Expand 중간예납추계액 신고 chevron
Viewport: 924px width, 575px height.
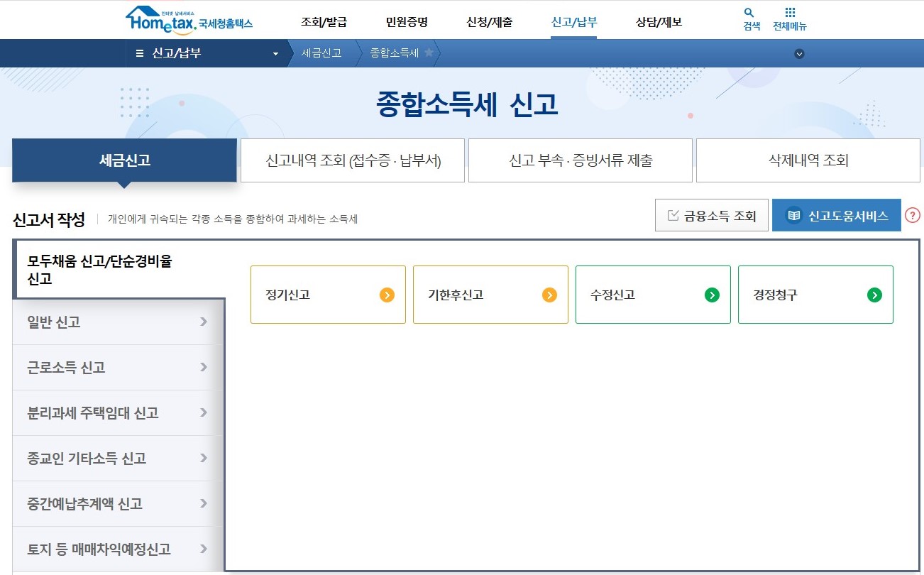[x=204, y=503]
